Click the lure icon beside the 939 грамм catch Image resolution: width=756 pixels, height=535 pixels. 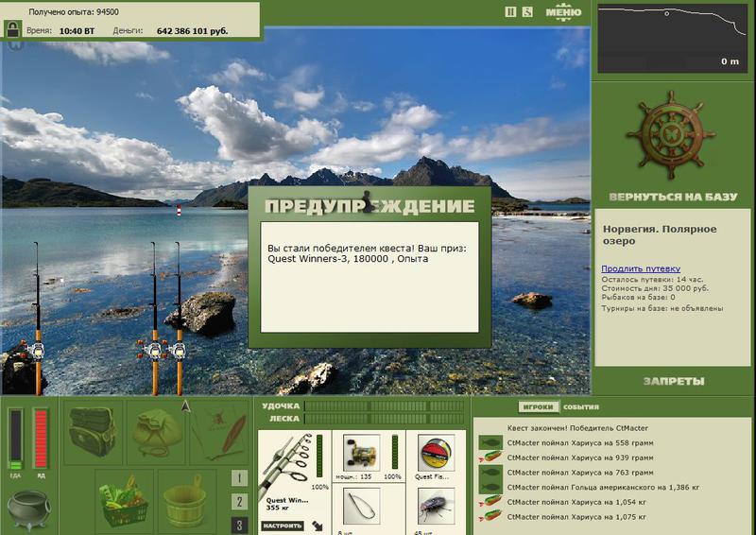490,457
